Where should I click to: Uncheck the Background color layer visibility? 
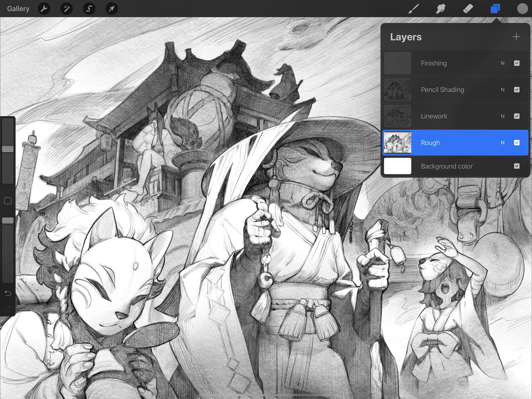coord(516,166)
